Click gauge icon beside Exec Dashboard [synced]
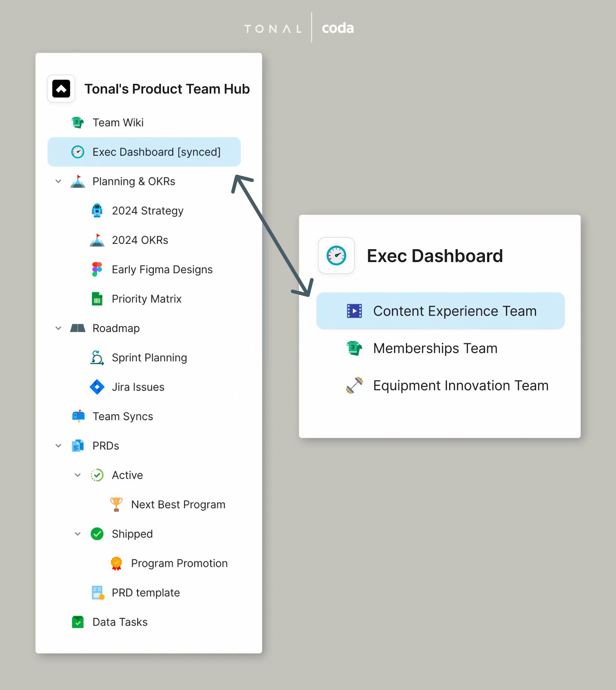The image size is (616, 690). [x=78, y=152]
